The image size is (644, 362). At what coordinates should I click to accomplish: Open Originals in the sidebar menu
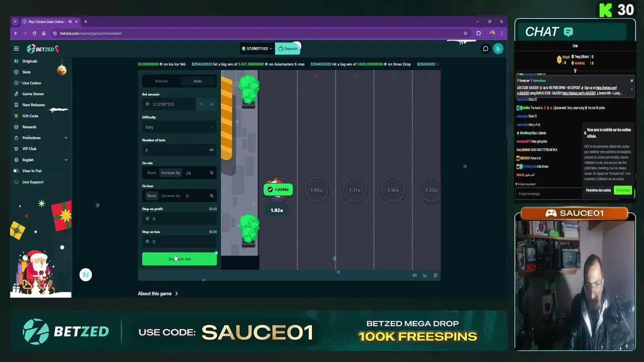(x=30, y=61)
